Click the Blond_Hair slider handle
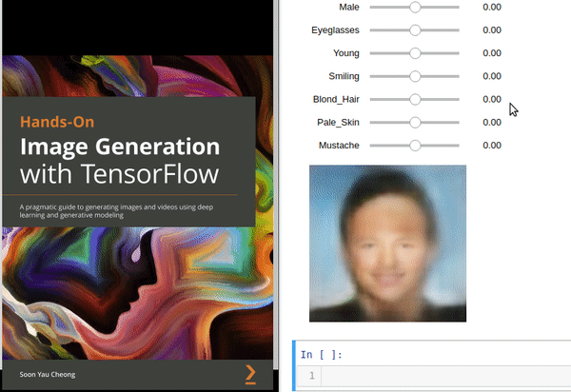 click(415, 99)
